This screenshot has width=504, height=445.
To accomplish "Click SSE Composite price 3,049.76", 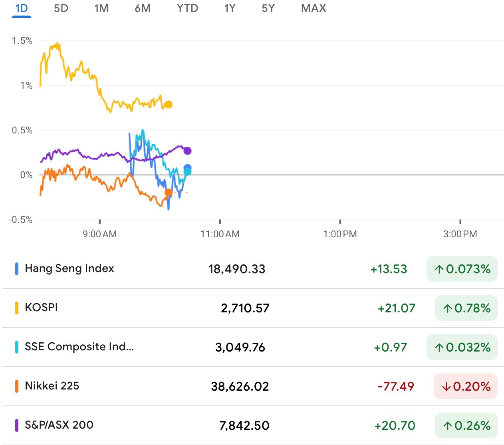I will (240, 348).
